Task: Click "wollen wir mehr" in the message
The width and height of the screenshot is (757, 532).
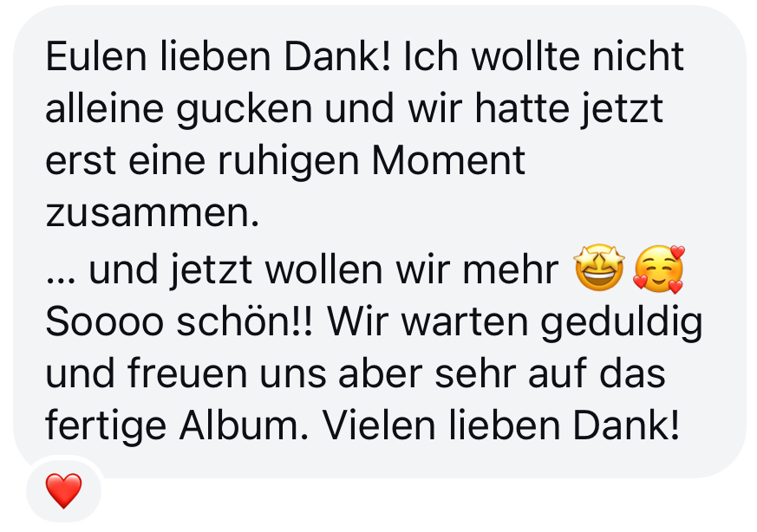Action: tap(412, 270)
